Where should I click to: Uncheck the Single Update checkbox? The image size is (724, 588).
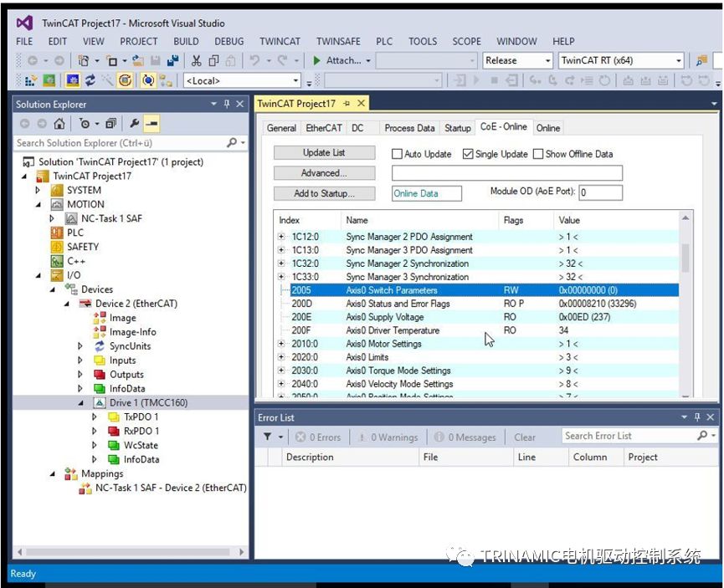tap(469, 154)
